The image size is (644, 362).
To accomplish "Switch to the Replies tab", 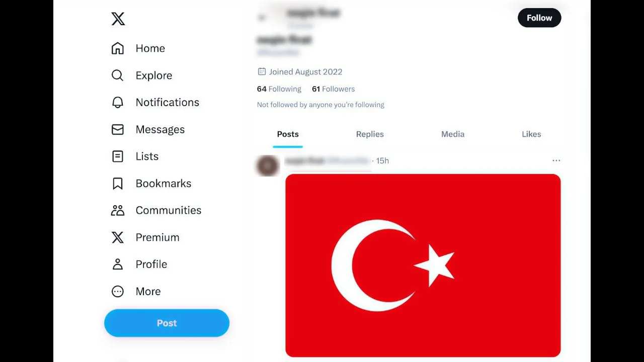I will pyautogui.click(x=370, y=134).
